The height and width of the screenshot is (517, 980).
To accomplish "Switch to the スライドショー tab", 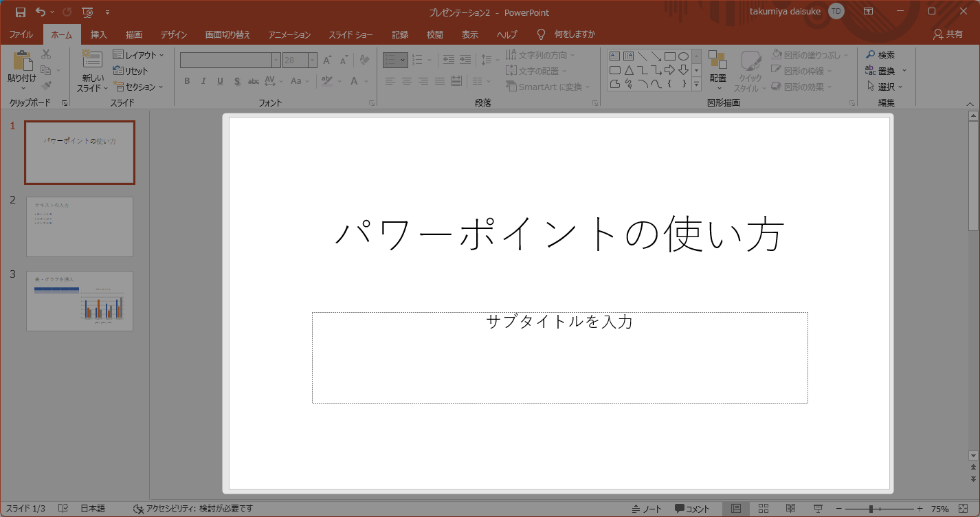I will [350, 34].
